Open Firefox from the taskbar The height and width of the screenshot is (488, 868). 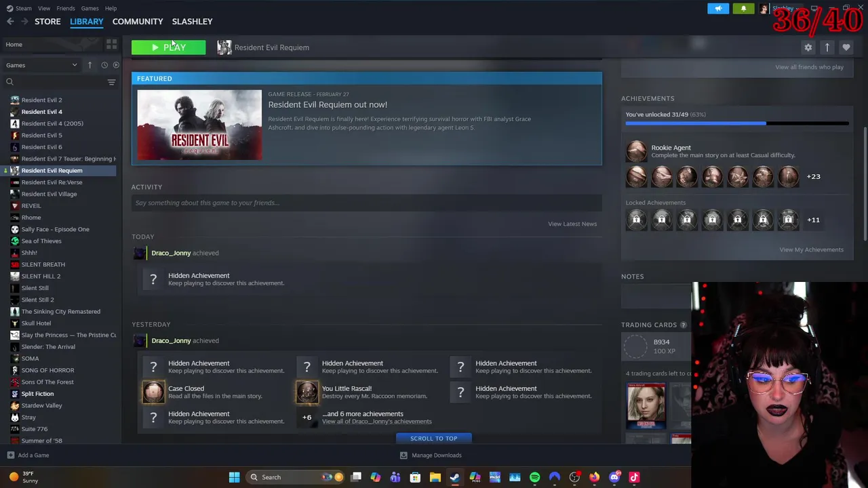[594, 477]
